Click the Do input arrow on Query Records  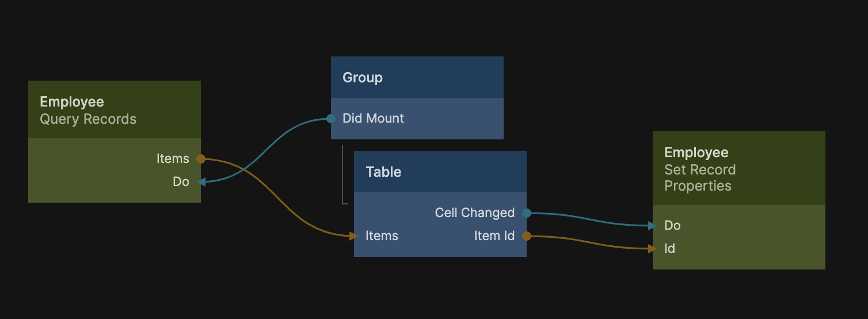click(201, 182)
